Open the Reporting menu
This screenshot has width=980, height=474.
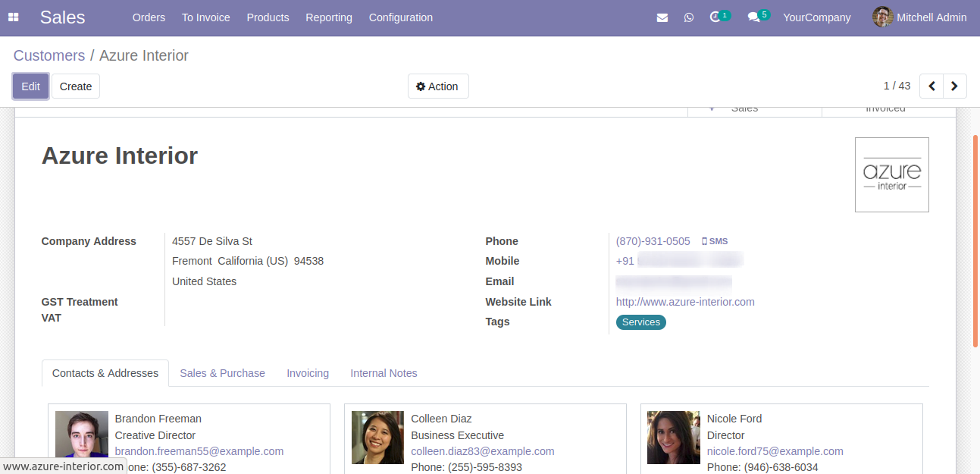(x=329, y=17)
